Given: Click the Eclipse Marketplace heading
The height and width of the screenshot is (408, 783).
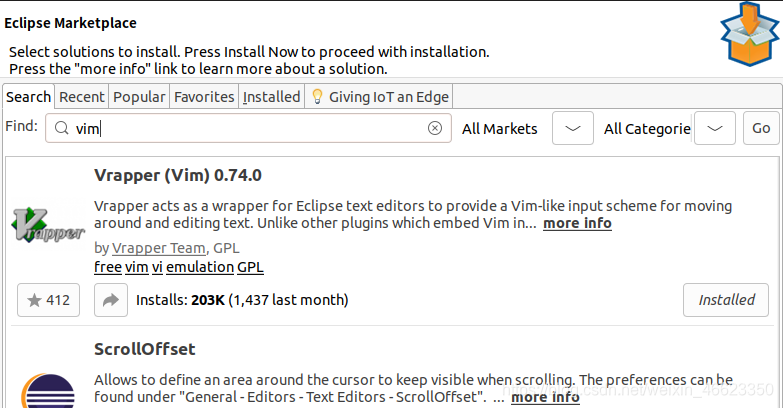Looking at the screenshot, I should (x=70, y=23).
